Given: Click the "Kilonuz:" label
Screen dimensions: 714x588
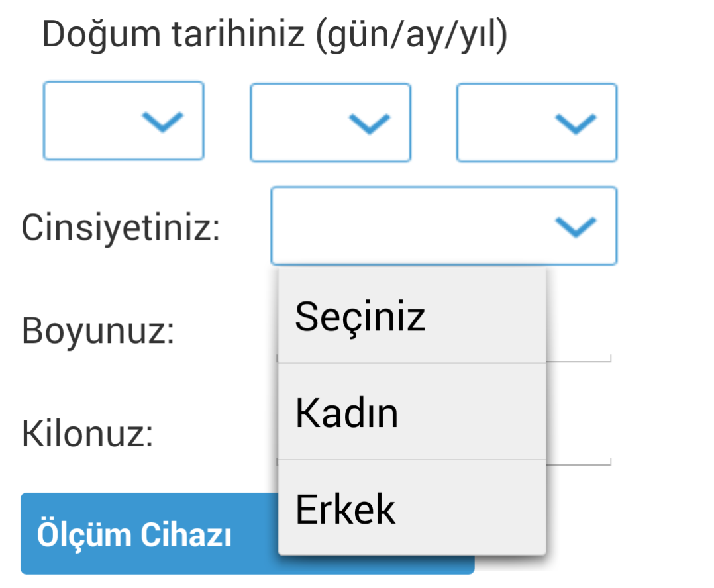Looking at the screenshot, I should tap(87, 433).
